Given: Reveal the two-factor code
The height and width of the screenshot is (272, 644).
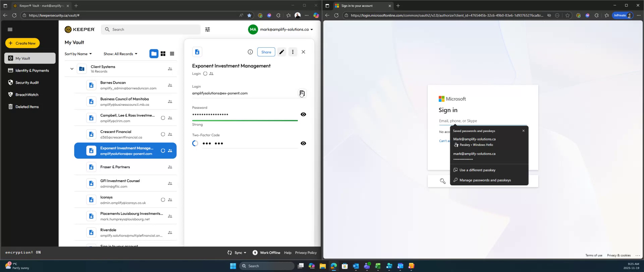Looking at the screenshot, I should tap(303, 143).
